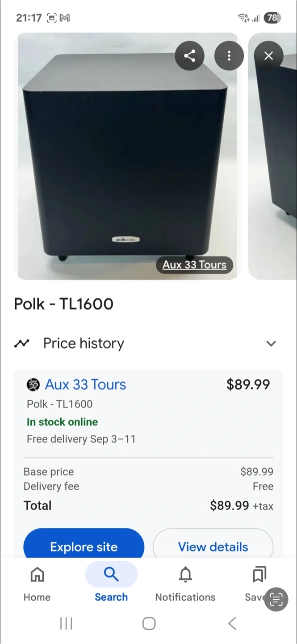Tap the share icon on product image
The width and height of the screenshot is (297, 644).
click(x=189, y=56)
